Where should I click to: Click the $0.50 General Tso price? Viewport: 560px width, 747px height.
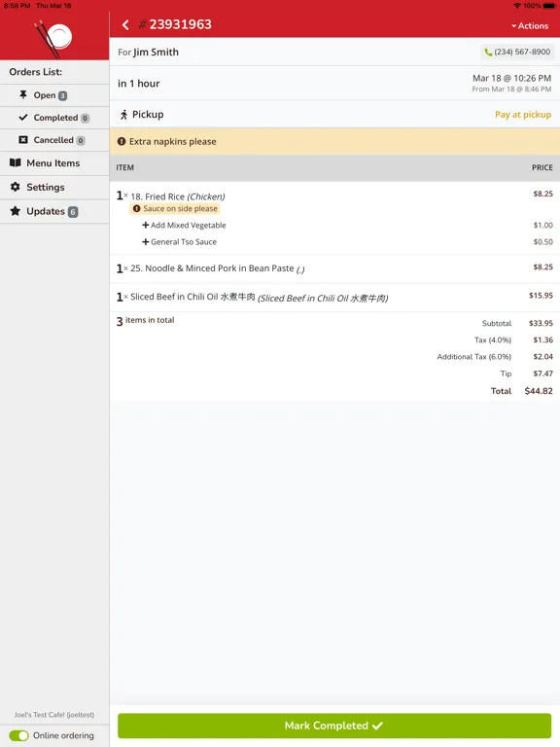click(x=542, y=242)
